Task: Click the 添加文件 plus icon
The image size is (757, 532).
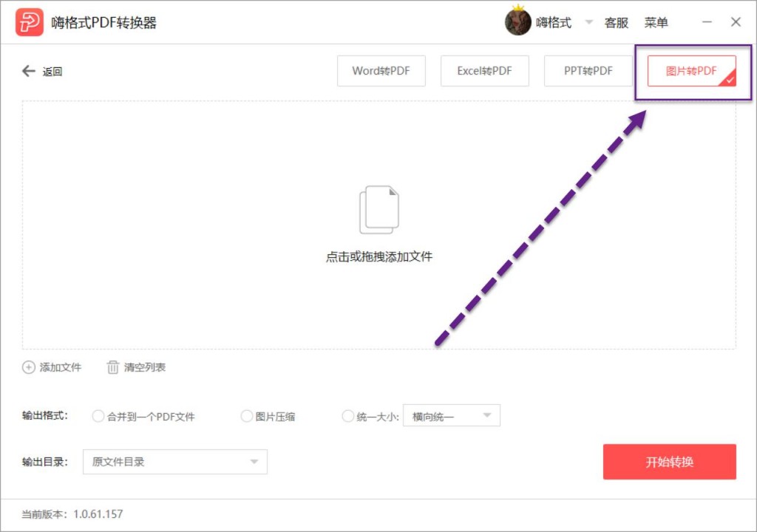Action: (x=29, y=367)
